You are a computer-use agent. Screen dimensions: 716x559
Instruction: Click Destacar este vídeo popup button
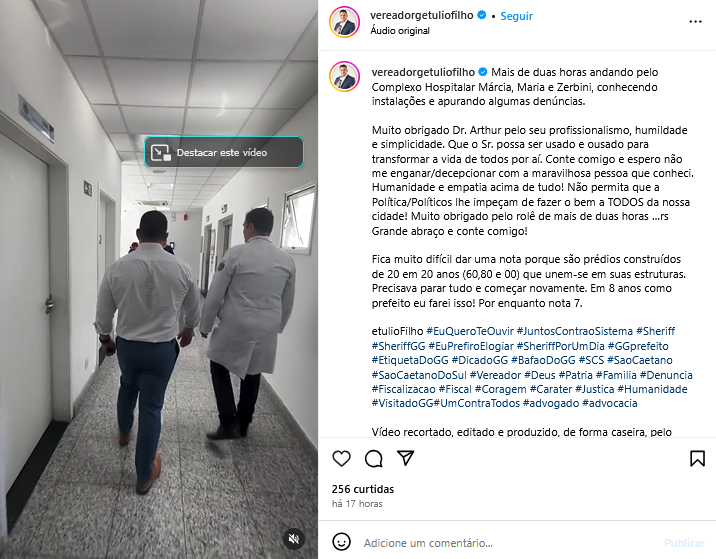point(224,152)
